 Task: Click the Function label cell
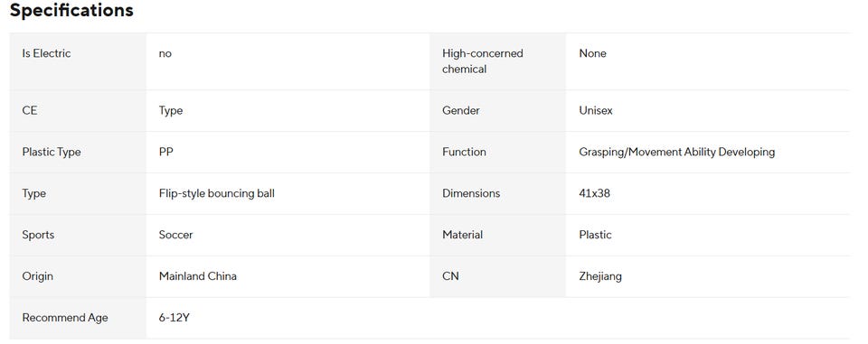click(497, 152)
